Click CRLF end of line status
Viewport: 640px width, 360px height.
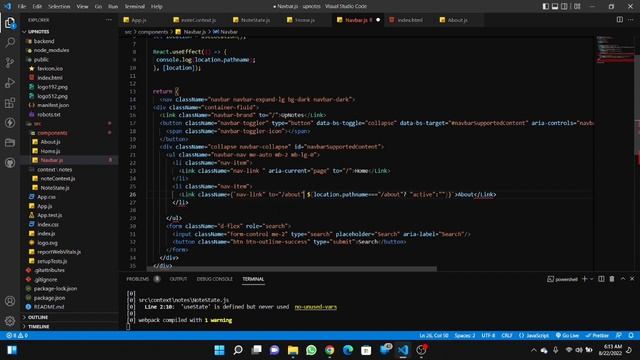pos(507,336)
